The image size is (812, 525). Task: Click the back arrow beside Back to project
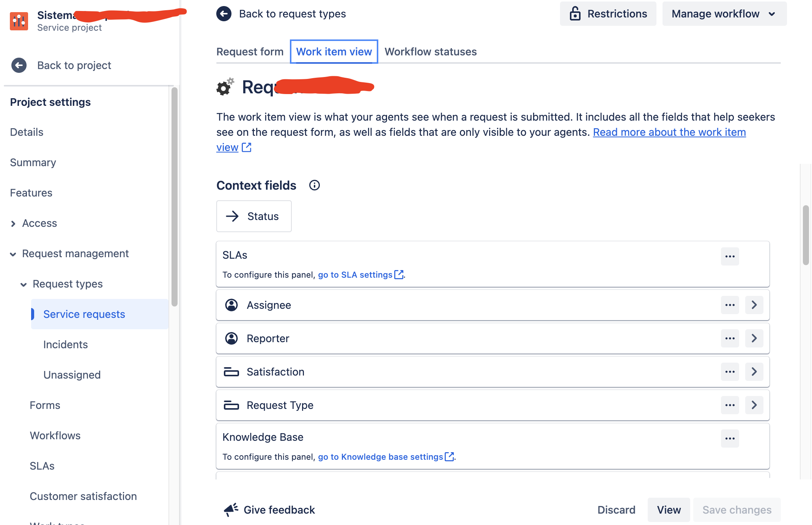tap(18, 65)
